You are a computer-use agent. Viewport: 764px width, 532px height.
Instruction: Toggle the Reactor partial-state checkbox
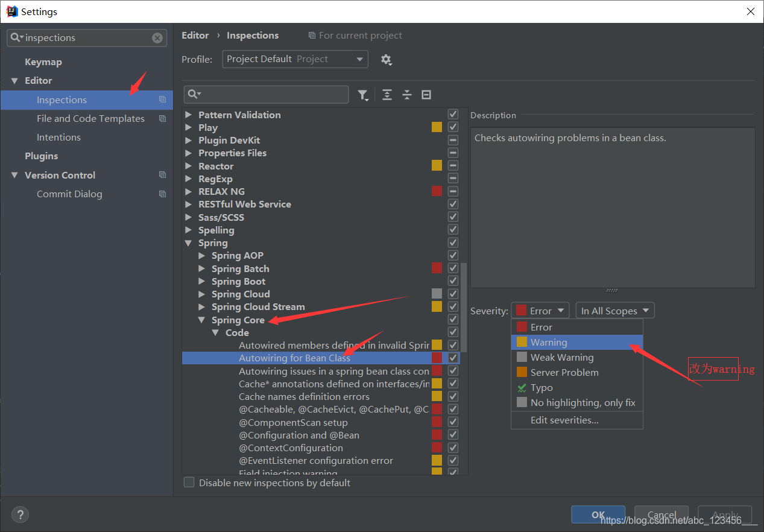pos(453,165)
